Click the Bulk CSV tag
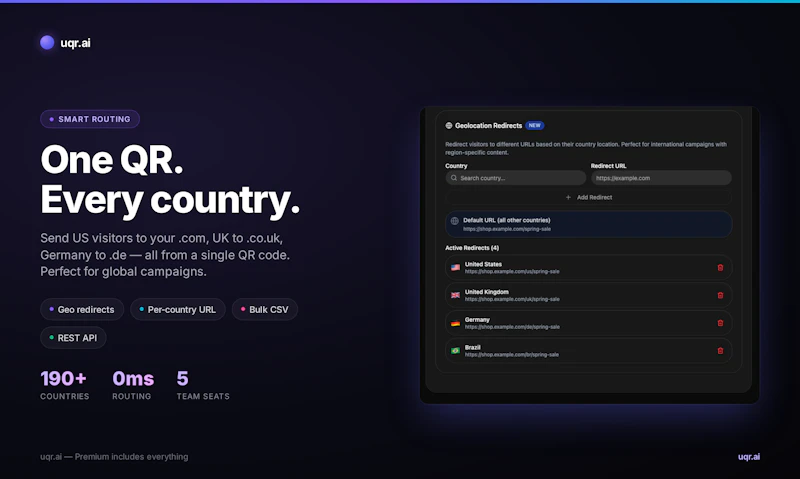Image resolution: width=800 pixels, height=479 pixels. coord(265,310)
